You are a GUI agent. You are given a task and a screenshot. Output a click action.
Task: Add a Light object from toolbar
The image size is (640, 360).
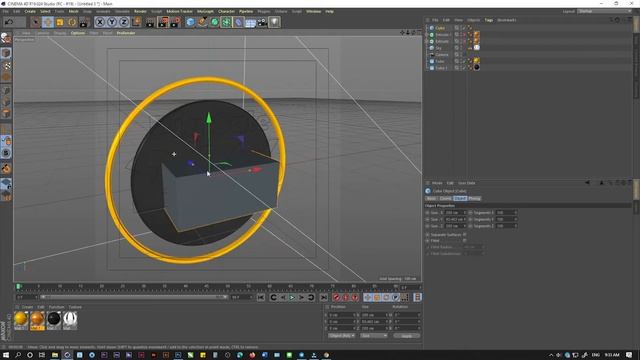(274, 22)
